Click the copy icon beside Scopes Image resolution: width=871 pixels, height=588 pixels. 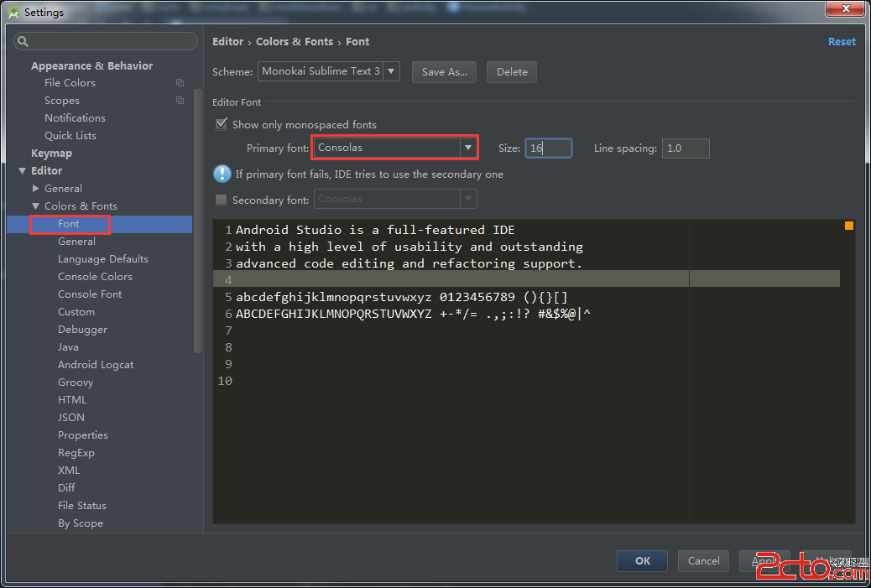coord(180,101)
